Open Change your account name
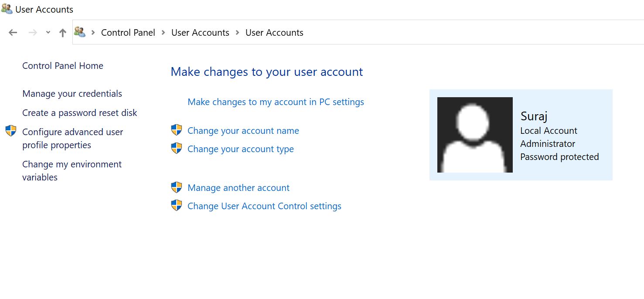The image size is (644, 299). click(243, 131)
